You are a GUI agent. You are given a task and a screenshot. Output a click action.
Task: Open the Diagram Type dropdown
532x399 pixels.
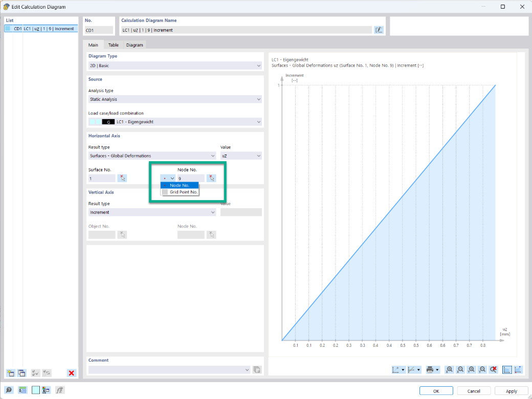click(175, 65)
